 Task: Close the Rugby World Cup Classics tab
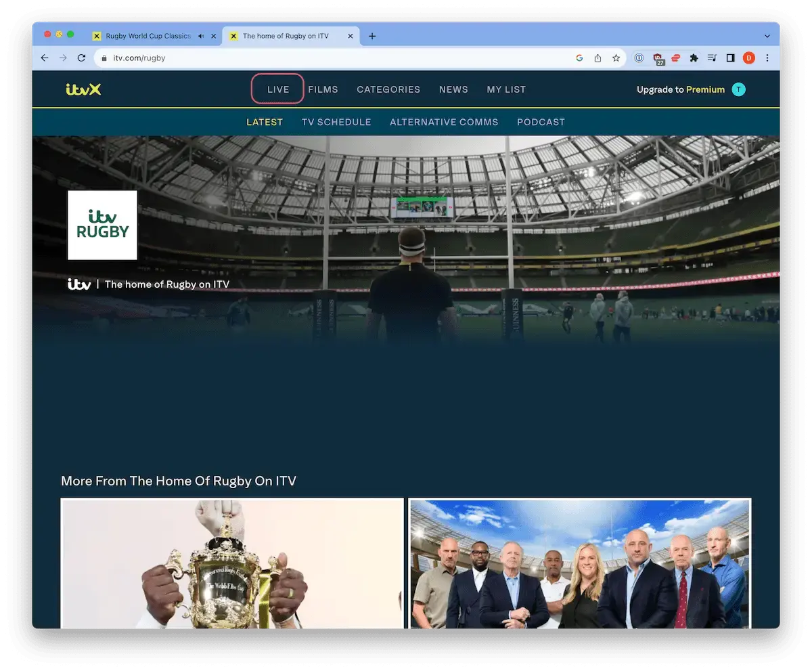pyautogui.click(x=213, y=36)
